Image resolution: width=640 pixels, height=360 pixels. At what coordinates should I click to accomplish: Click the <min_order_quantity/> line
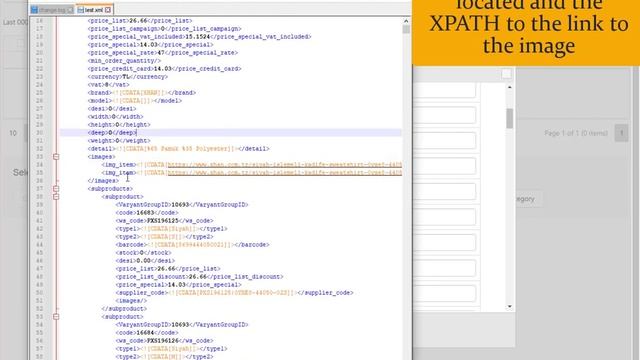[124, 61]
